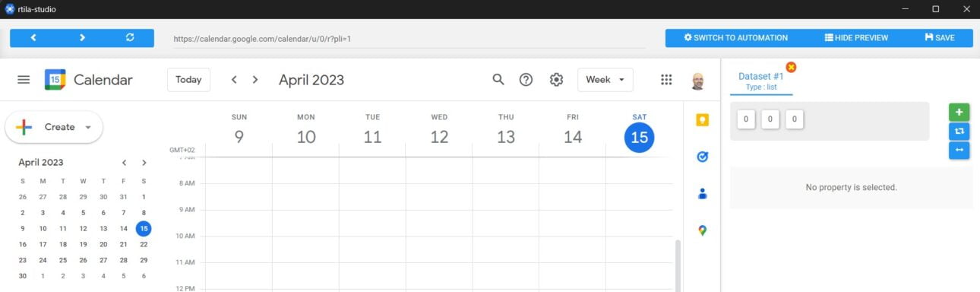Go to next month in the mini calendar
The image size is (980, 292).
144,163
